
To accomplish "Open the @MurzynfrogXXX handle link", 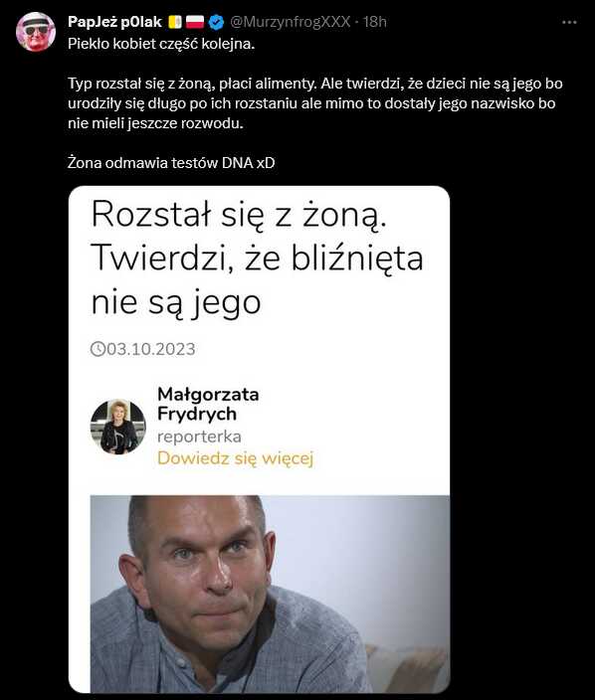I will [x=290, y=22].
